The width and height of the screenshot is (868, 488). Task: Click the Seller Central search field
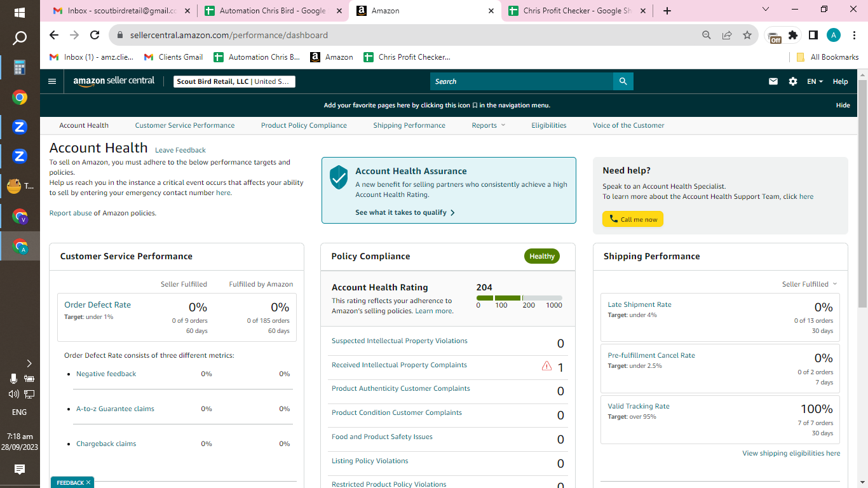pyautogui.click(x=522, y=81)
